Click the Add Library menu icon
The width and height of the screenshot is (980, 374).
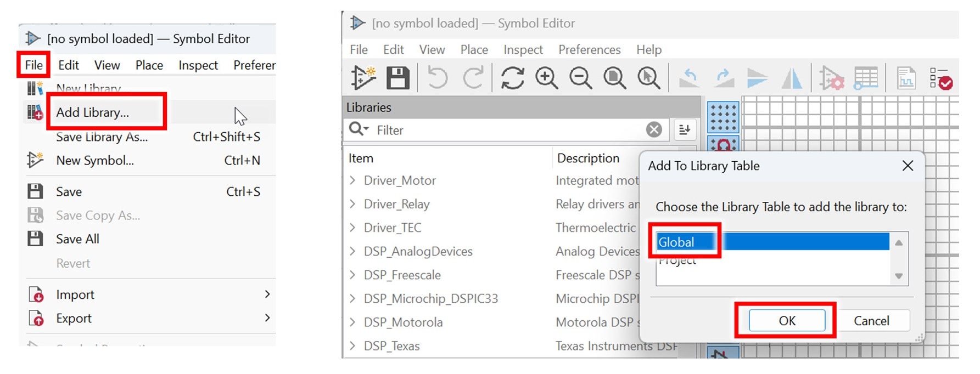pyautogui.click(x=35, y=112)
